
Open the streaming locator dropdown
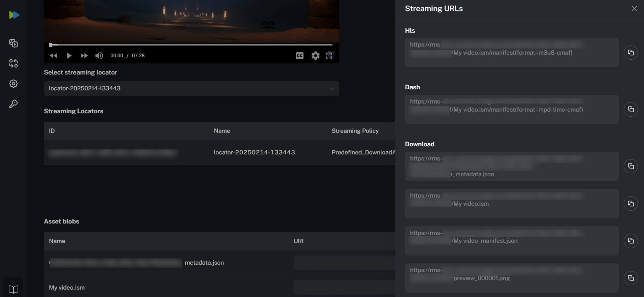click(191, 88)
